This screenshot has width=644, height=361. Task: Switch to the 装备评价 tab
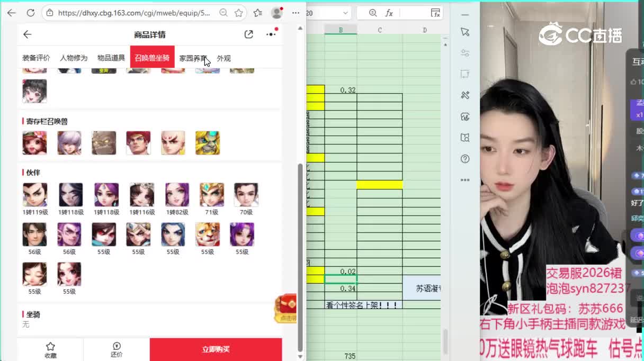(36, 58)
